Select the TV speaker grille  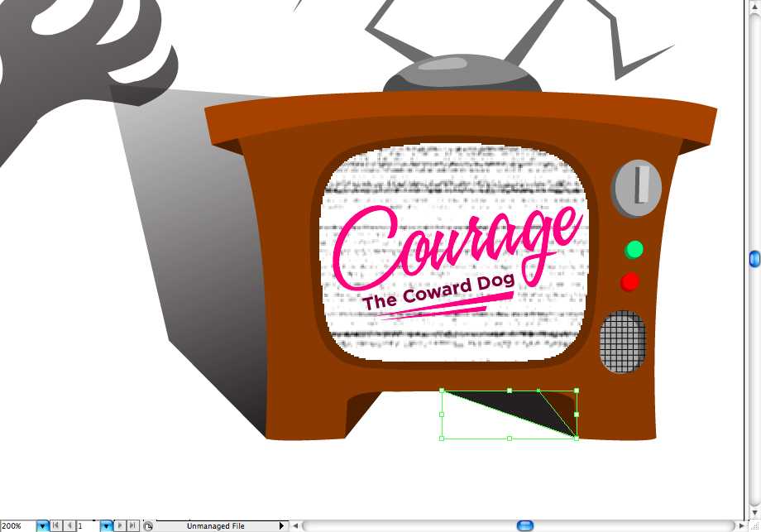pyautogui.click(x=623, y=342)
